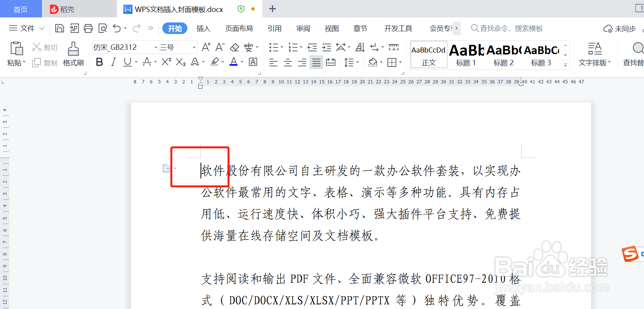Align paragraph to the left
This screenshot has width=644, height=309.
coord(274,62)
